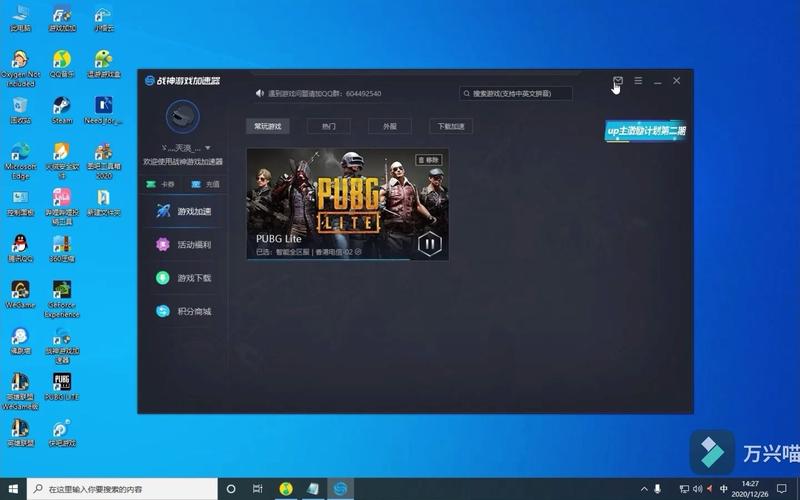Open the notification center icon
Image resolution: width=800 pixels, height=500 pixels.
782,489
